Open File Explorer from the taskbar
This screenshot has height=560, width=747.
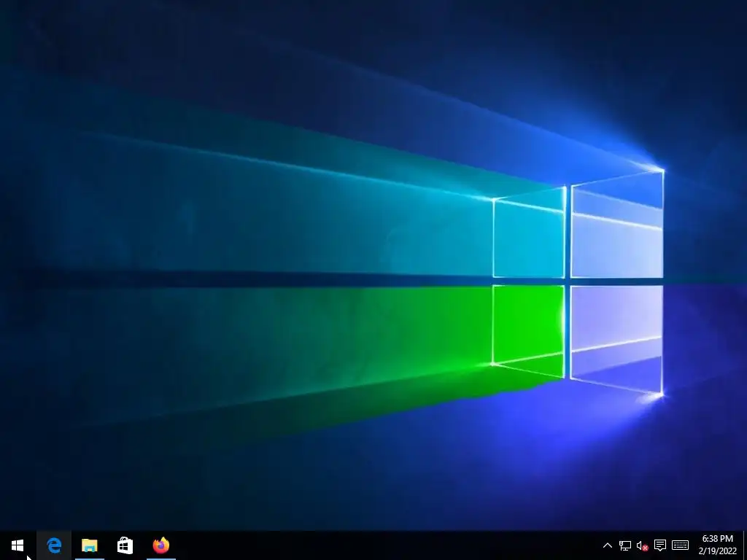pyautogui.click(x=90, y=545)
